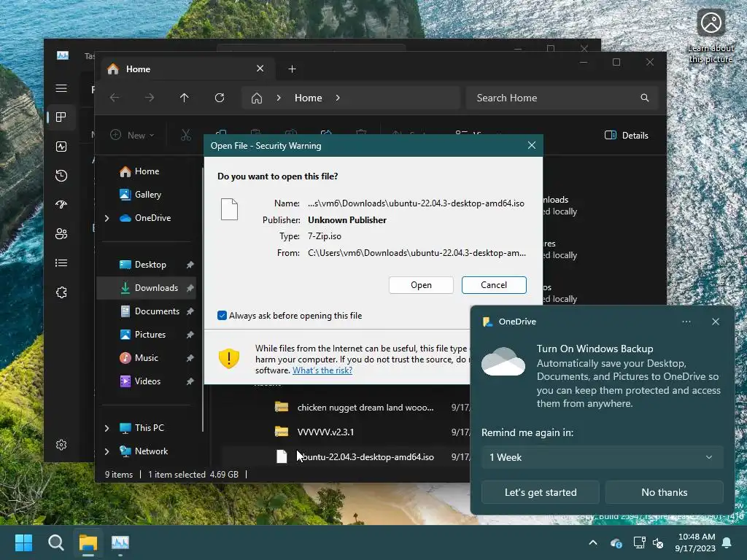
Task: Open the Performance icon in Task Manager sidebar
Action: 61,147
